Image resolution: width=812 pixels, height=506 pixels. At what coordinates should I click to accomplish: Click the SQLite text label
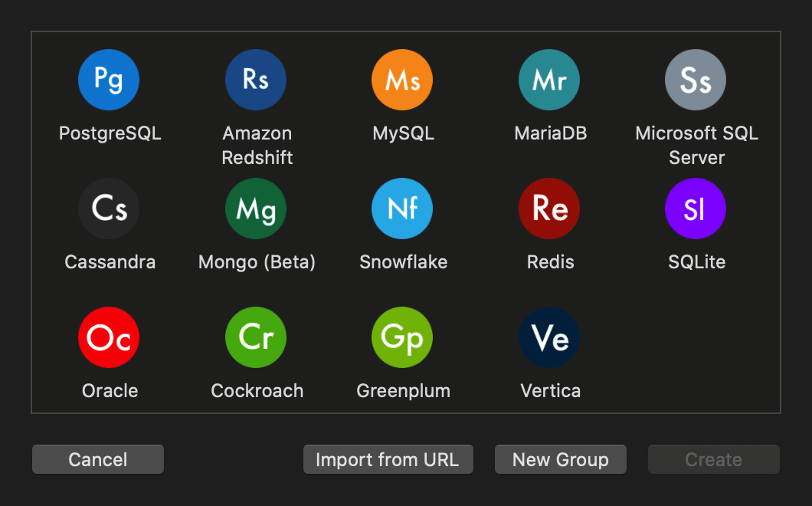click(696, 261)
